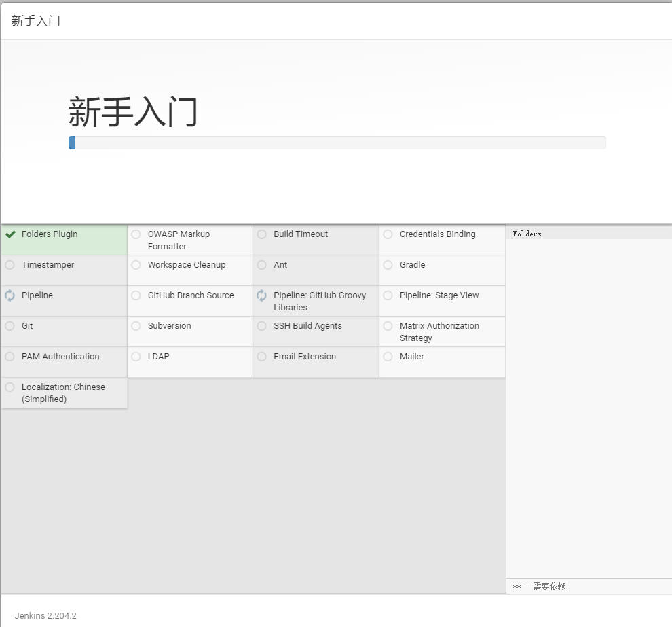Click the green checkmark beside Folders Plugin
This screenshot has height=627, width=672.
pos(10,234)
